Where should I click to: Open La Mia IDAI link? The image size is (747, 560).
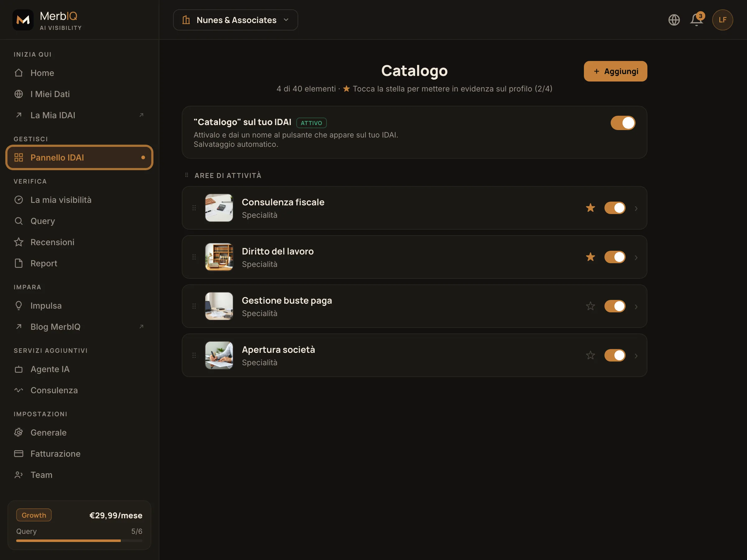point(79,115)
